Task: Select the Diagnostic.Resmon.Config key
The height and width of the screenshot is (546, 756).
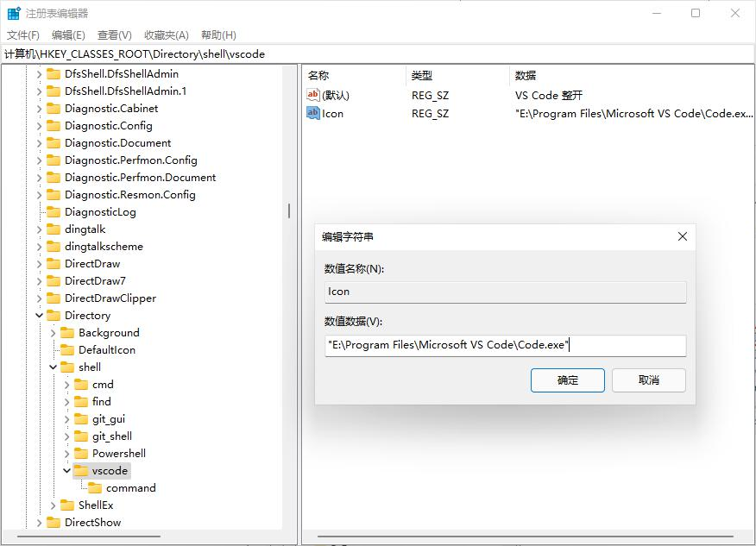Action: coord(130,195)
